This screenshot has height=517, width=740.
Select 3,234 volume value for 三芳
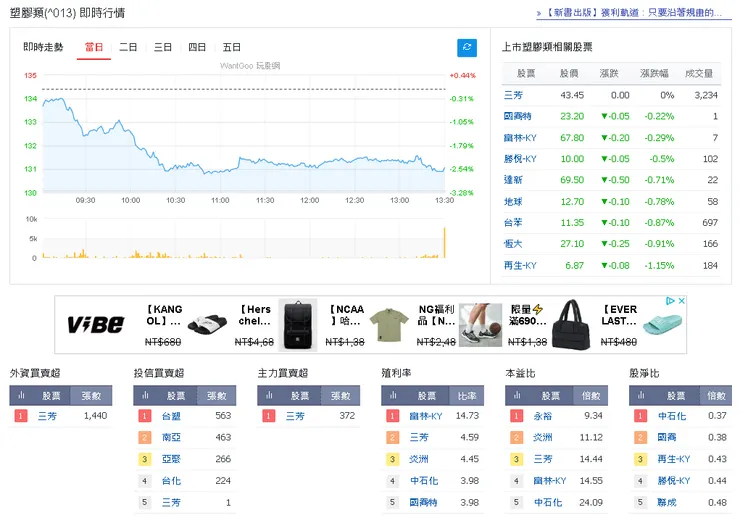pyautogui.click(x=706, y=95)
